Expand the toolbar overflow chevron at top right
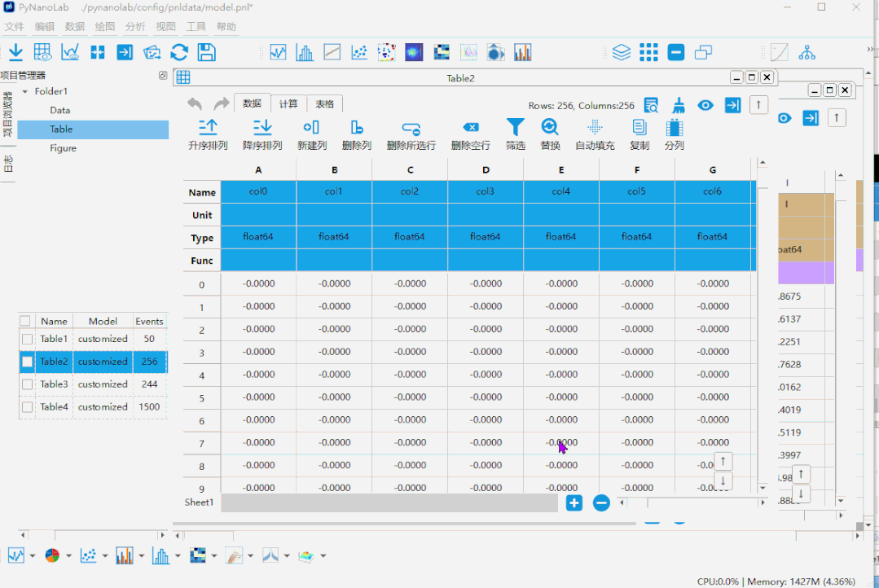This screenshot has height=588, width=879. (870, 50)
